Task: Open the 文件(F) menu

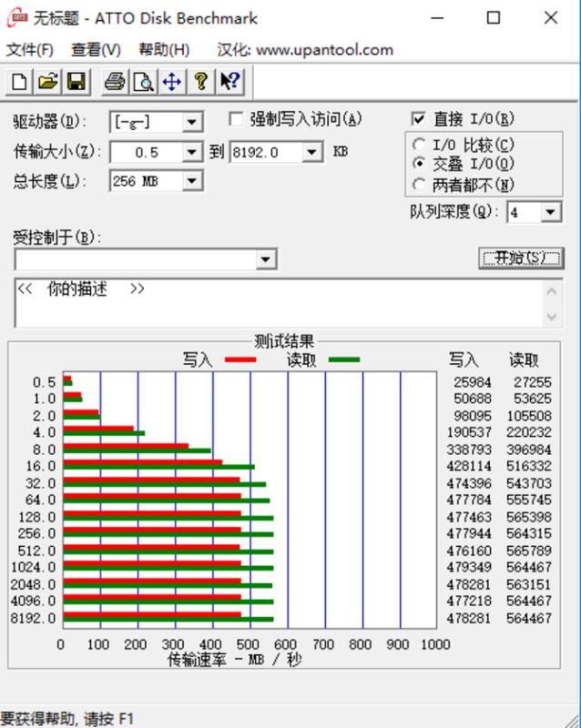Action: [x=30, y=50]
